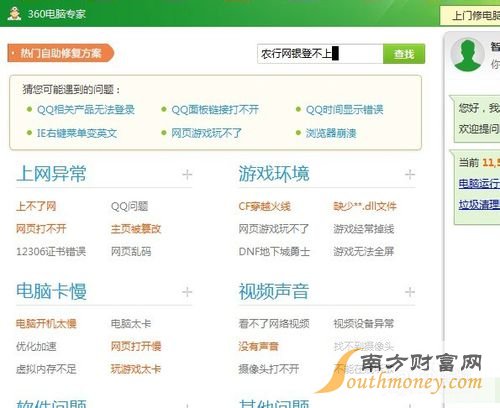This screenshot has width=500, height=408.
Task: Select 主页被篡改 fix
Action: coord(136,229)
